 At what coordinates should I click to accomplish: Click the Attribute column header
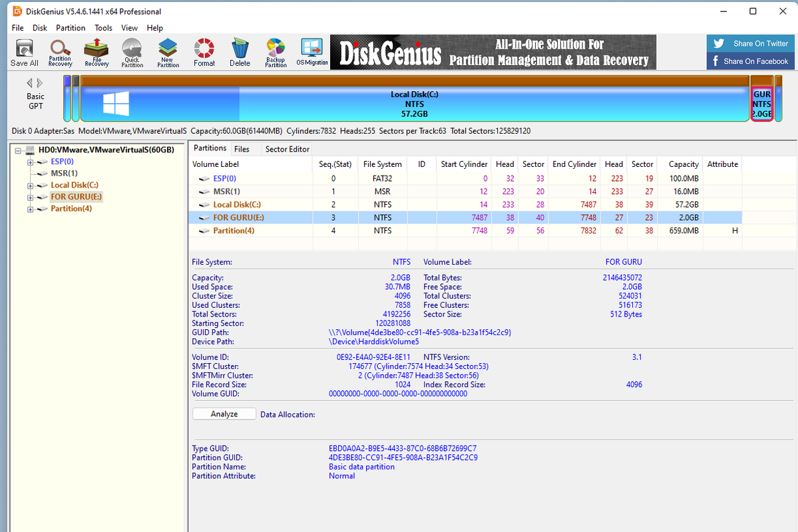click(x=722, y=164)
